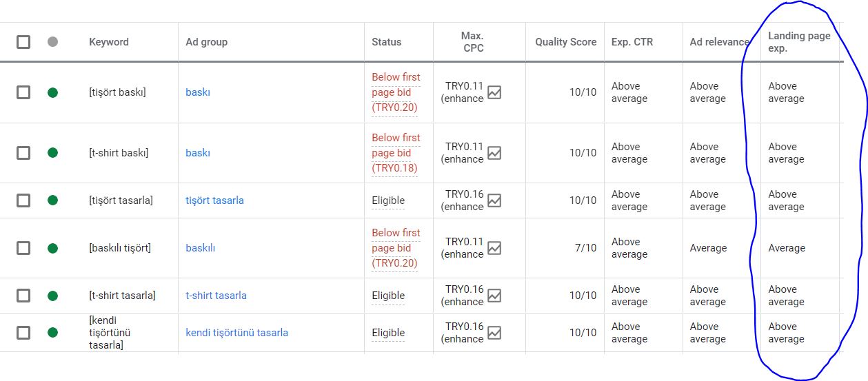Open 'kendi tişörtünü tasarla' ad group link

pyautogui.click(x=236, y=333)
